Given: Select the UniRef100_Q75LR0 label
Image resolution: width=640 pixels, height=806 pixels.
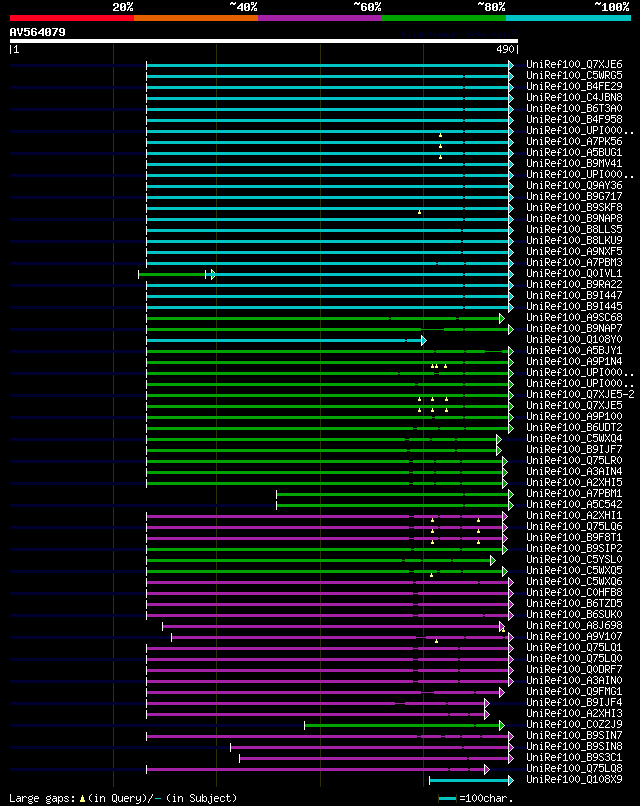Looking at the screenshot, I should tap(574, 461).
